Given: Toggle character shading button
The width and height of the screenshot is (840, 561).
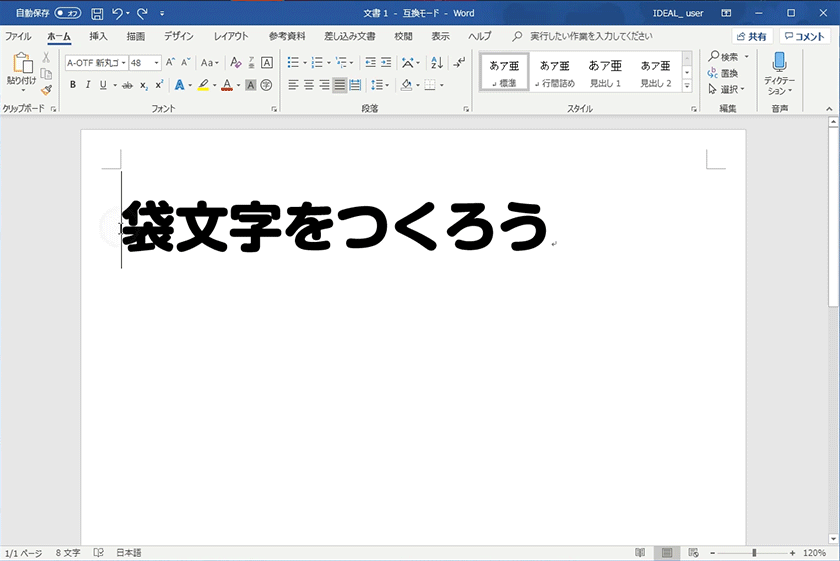Looking at the screenshot, I should pos(250,85).
